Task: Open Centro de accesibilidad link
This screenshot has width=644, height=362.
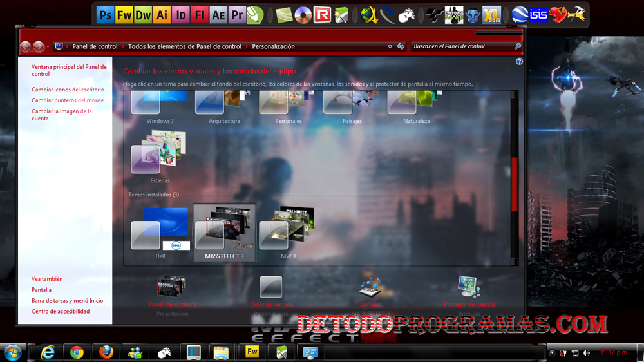Action: tap(61, 312)
